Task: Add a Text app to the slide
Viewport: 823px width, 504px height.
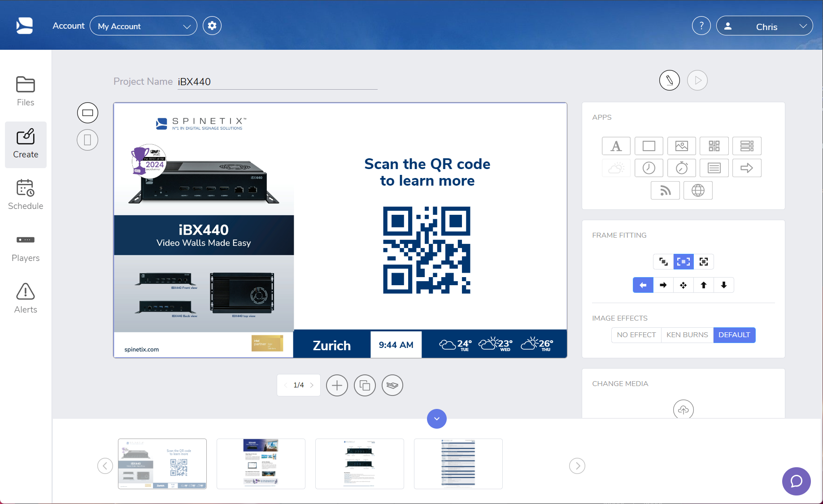Action: point(616,146)
